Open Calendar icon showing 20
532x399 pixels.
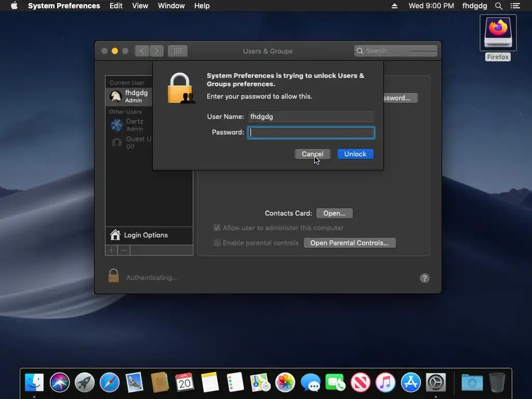(x=184, y=382)
